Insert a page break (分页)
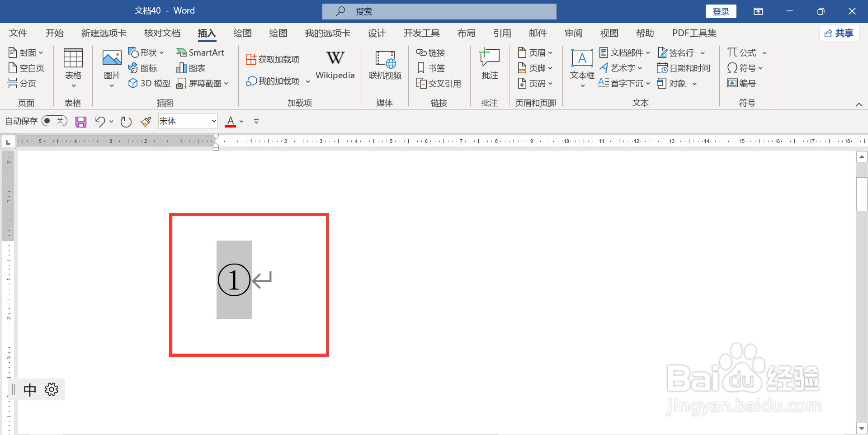This screenshot has height=435, width=868. click(x=22, y=83)
